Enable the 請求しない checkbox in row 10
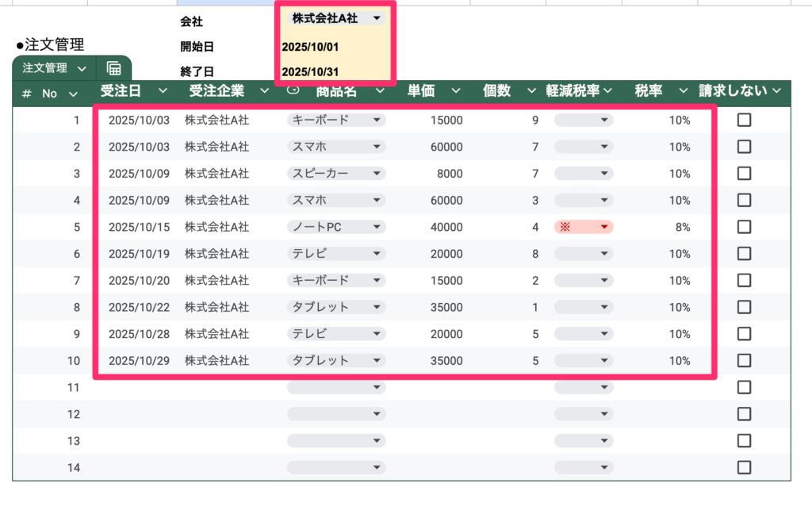812x514 pixels. (x=744, y=360)
